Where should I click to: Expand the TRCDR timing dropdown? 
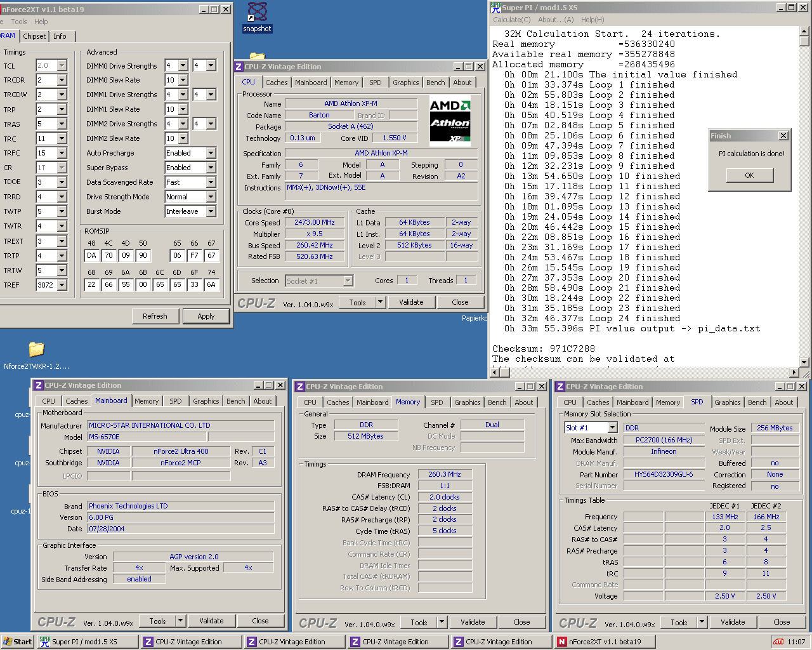click(x=62, y=80)
